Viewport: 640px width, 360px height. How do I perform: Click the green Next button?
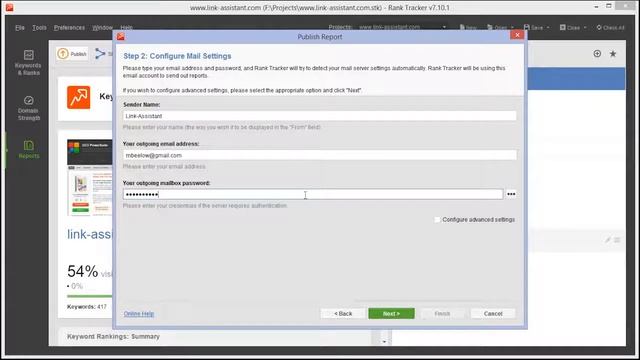coord(391,313)
